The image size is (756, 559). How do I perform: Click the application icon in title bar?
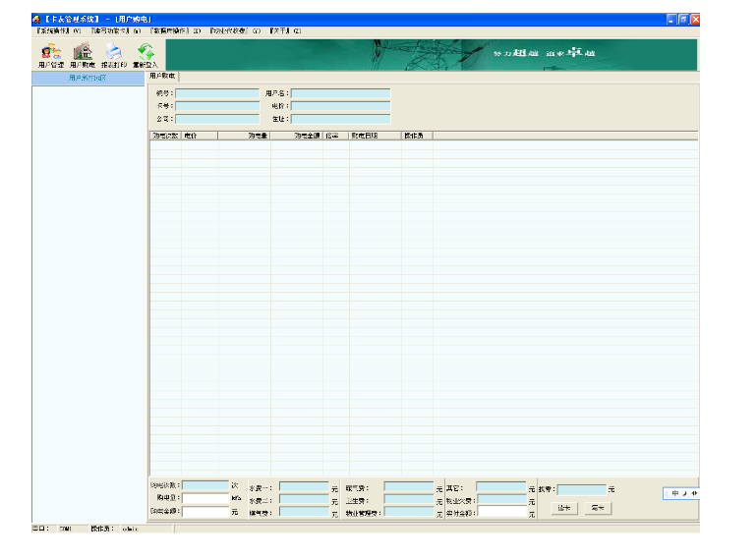click(x=36, y=20)
